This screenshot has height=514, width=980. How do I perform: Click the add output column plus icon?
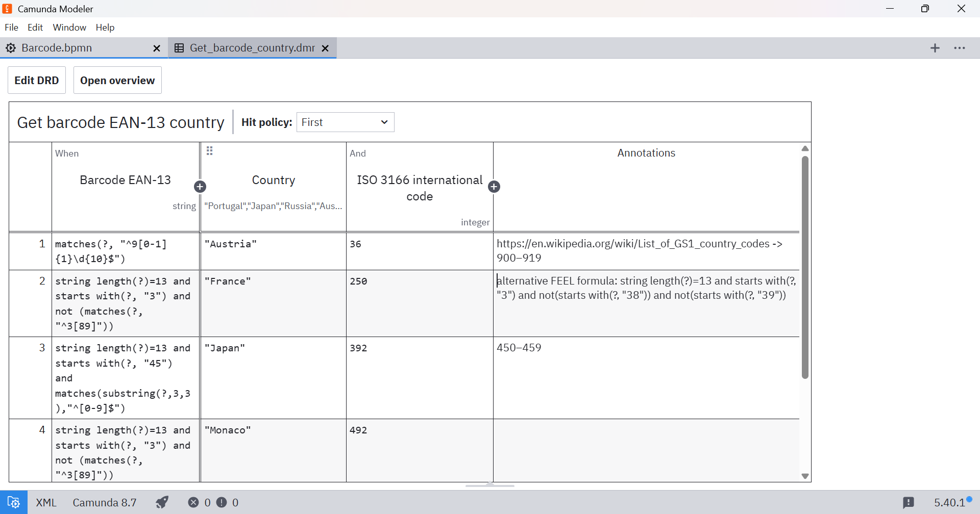(x=494, y=187)
